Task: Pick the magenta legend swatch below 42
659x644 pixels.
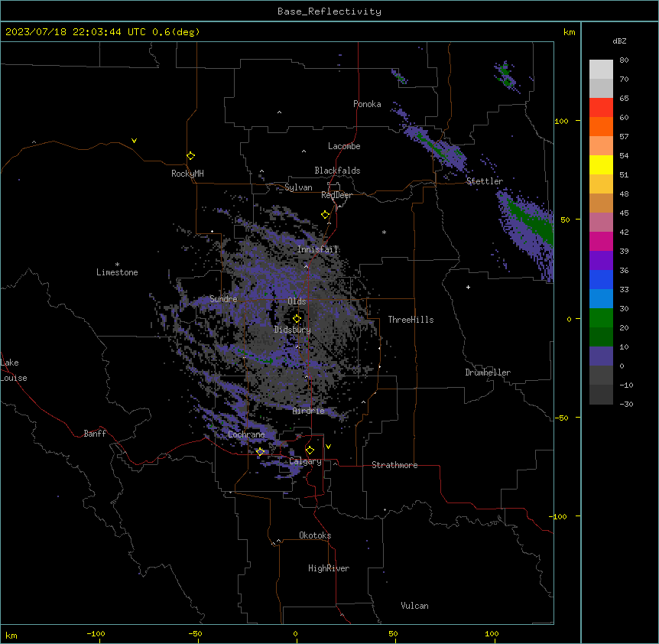Action: (601, 241)
